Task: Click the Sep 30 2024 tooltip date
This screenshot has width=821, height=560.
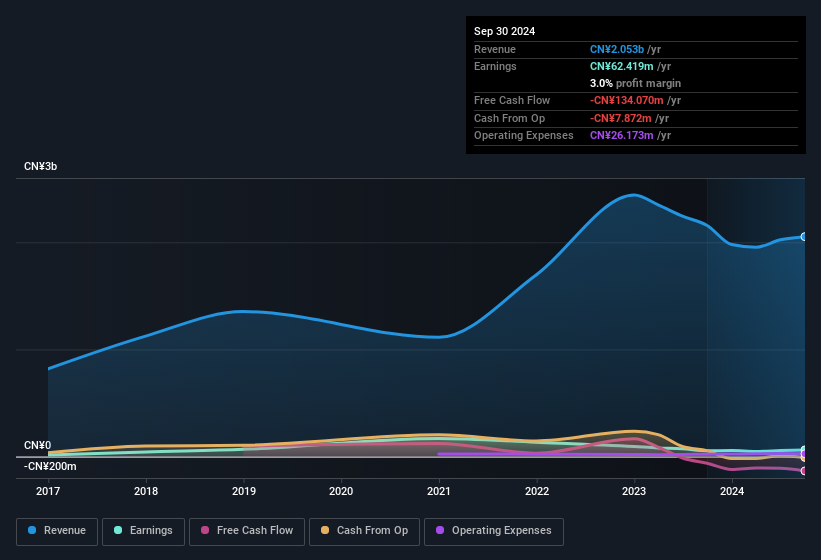Action: (504, 31)
